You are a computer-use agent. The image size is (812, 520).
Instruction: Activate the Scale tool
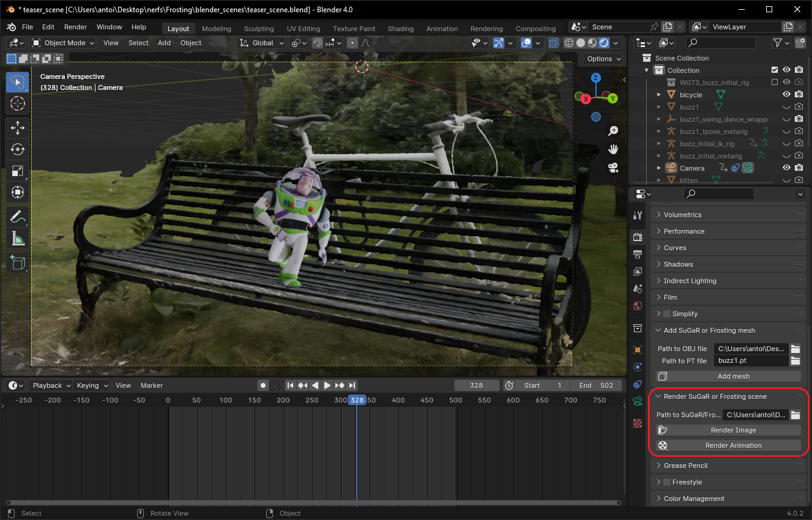(x=17, y=171)
